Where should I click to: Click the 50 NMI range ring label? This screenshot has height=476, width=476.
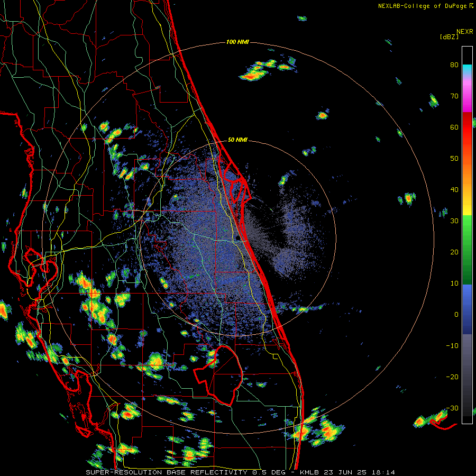(x=237, y=140)
